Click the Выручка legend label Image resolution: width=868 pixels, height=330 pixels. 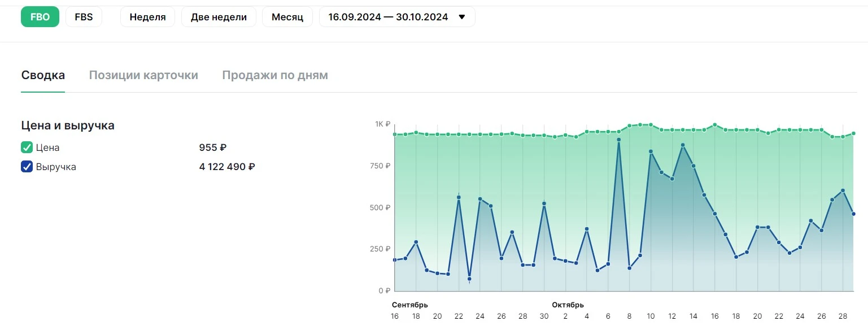(x=56, y=167)
